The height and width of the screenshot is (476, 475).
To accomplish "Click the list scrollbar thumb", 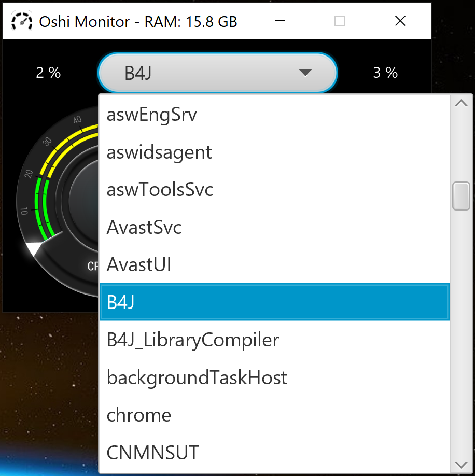I will click(x=461, y=195).
